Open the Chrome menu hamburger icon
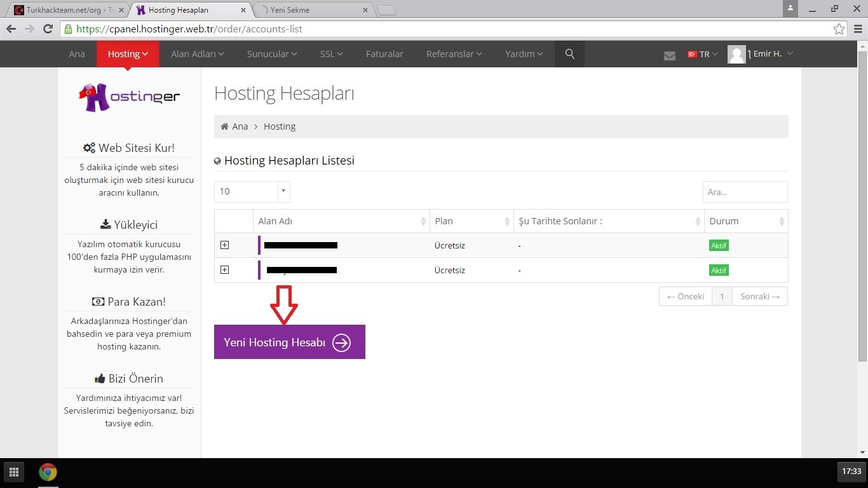Image resolution: width=868 pixels, height=488 pixels. pos(858,29)
